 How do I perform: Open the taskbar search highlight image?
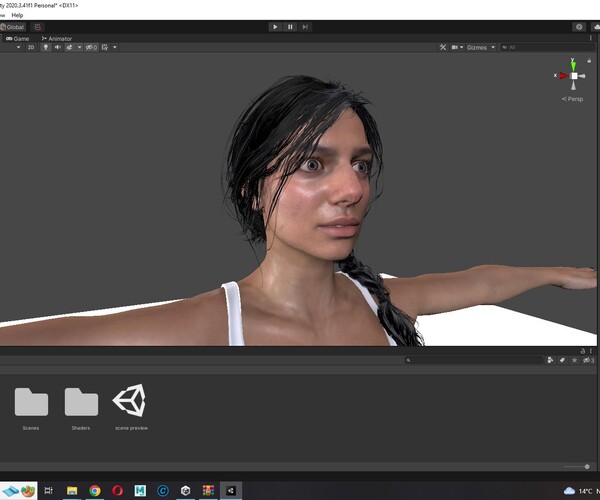click(x=19, y=491)
